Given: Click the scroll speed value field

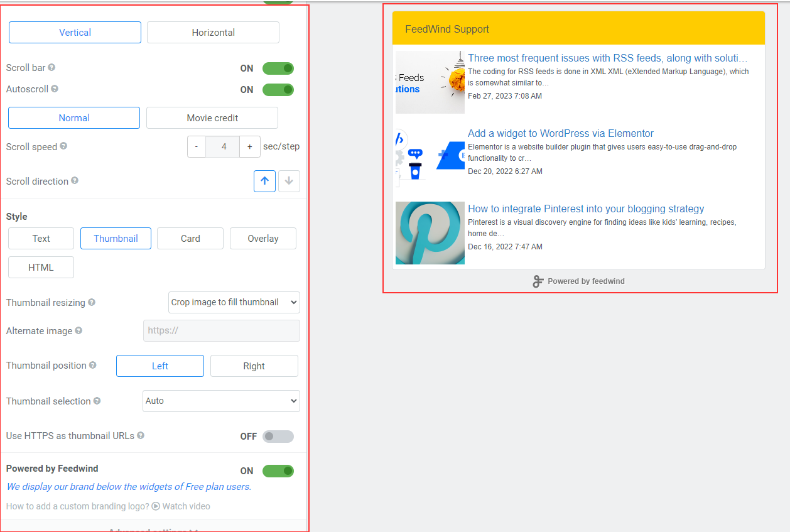Looking at the screenshot, I should point(223,146).
